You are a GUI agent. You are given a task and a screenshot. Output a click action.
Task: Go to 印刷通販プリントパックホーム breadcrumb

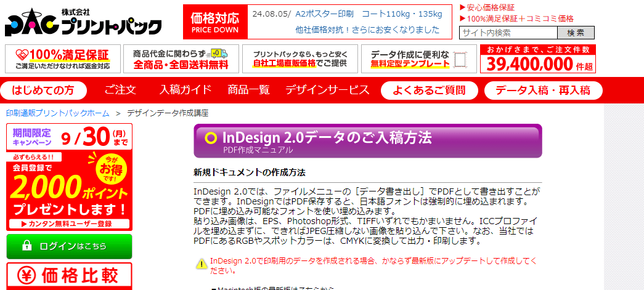pyautogui.click(x=58, y=113)
